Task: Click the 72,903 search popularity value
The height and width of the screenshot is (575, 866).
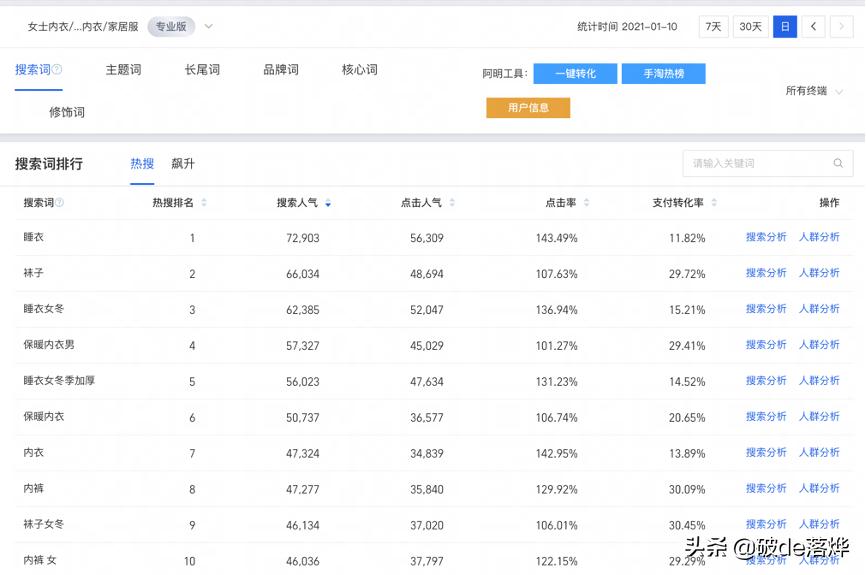Action: [303, 238]
